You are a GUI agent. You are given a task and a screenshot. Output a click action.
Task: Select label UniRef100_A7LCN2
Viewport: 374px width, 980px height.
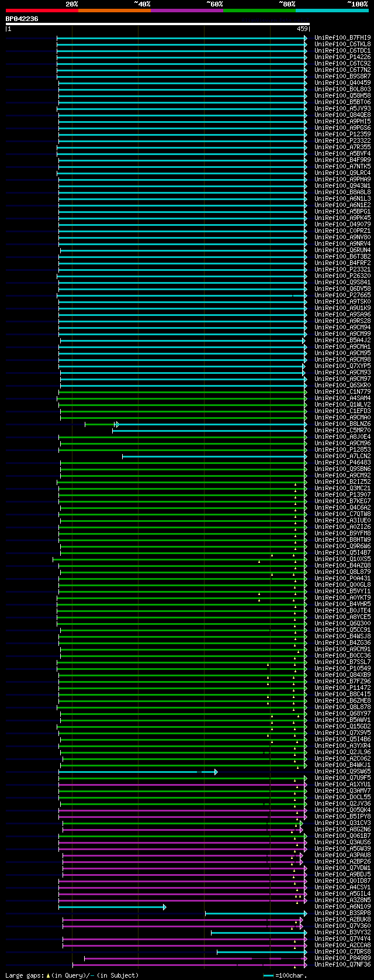coord(342,456)
